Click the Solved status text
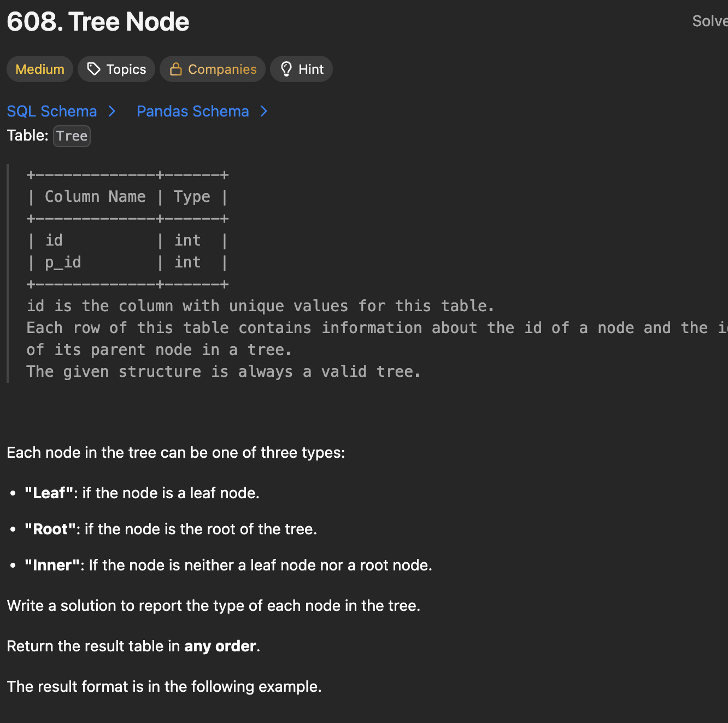The width and height of the screenshot is (728, 723). click(x=709, y=21)
